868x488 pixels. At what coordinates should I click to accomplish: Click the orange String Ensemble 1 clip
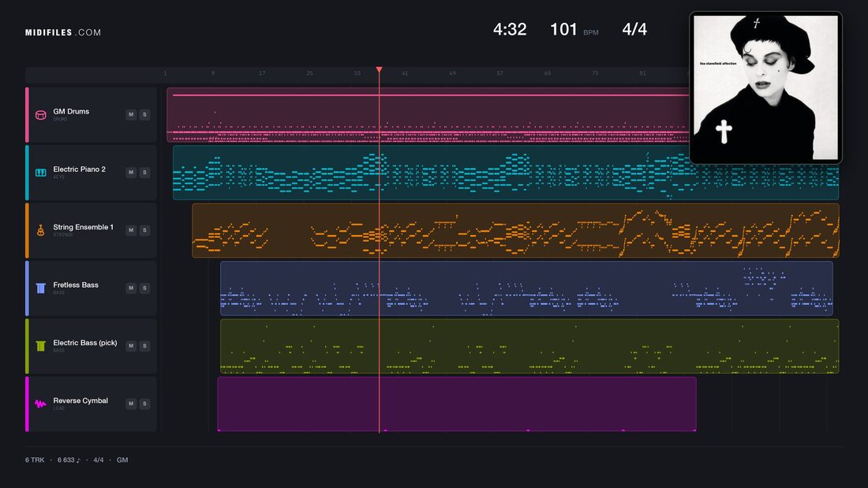tap(515, 230)
